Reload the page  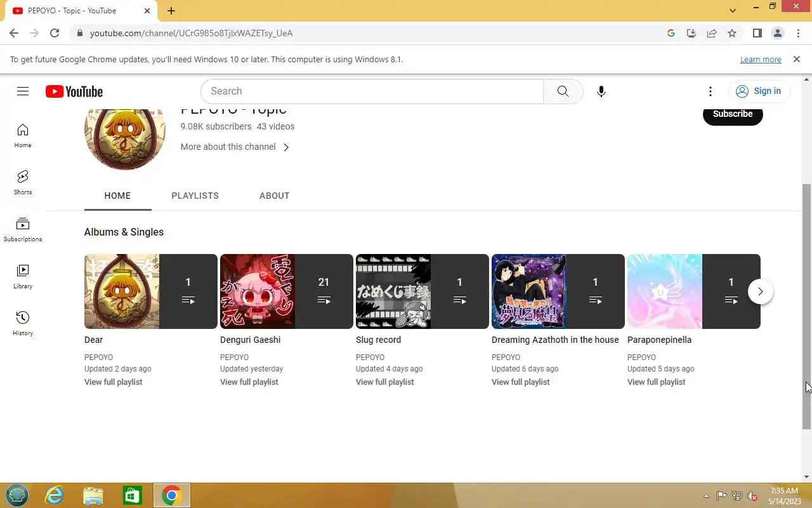(55, 33)
